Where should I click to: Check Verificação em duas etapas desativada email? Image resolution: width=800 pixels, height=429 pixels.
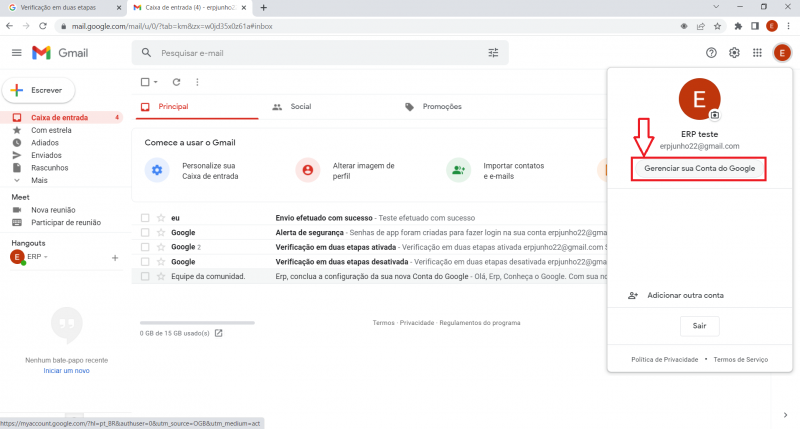[145, 262]
